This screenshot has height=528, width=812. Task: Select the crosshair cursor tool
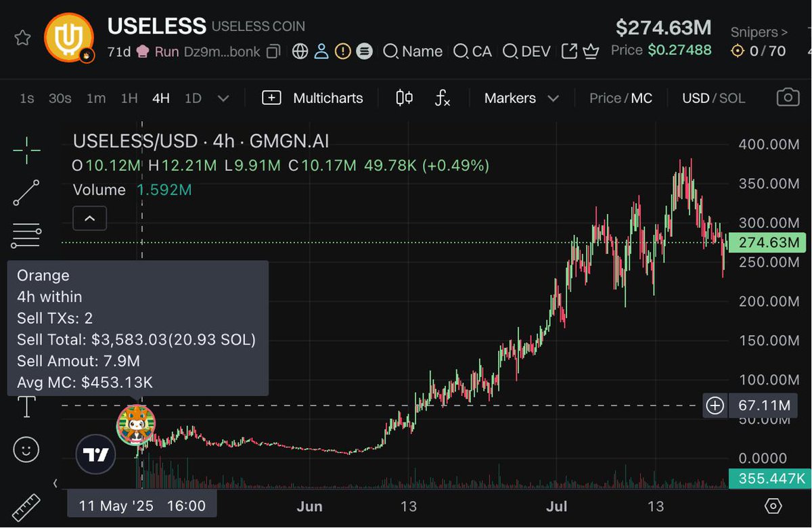26,150
